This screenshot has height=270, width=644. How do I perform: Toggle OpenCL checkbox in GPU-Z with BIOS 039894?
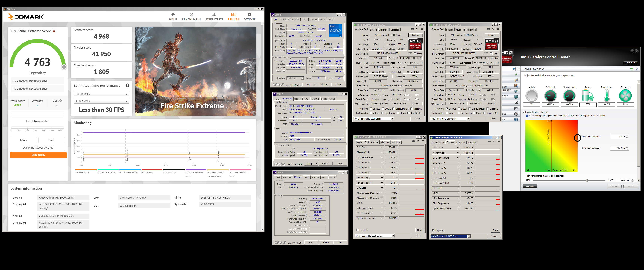tap(370, 109)
